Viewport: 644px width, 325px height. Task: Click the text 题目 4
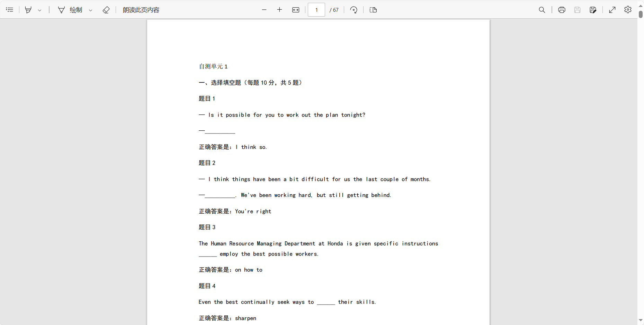click(207, 286)
